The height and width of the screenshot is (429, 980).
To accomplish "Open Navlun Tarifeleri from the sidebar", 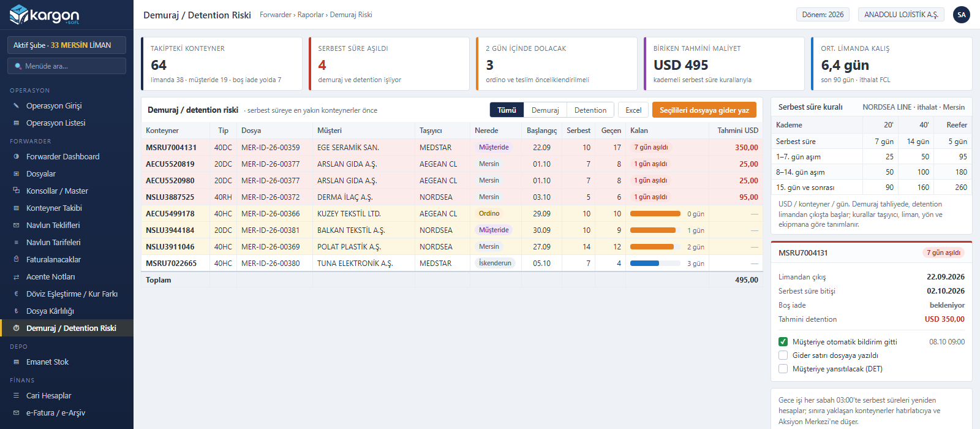I will [x=67, y=243].
